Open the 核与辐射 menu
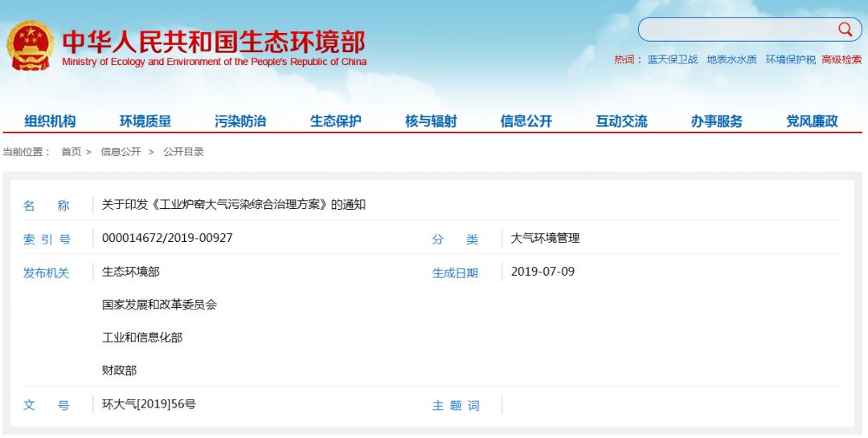Image resolution: width=868 pixels, height=438 pixels. 431,121
